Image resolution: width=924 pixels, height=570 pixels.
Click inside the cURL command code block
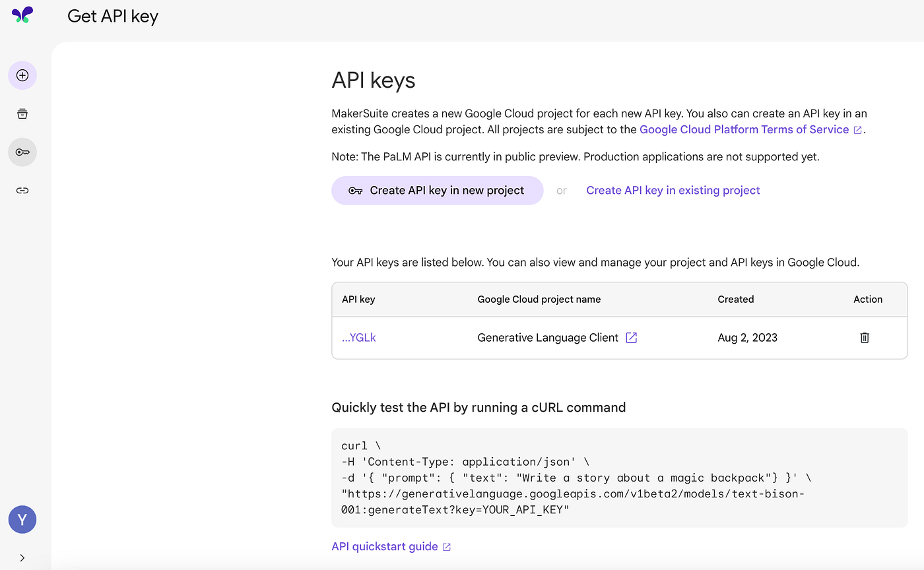point(620,478)
